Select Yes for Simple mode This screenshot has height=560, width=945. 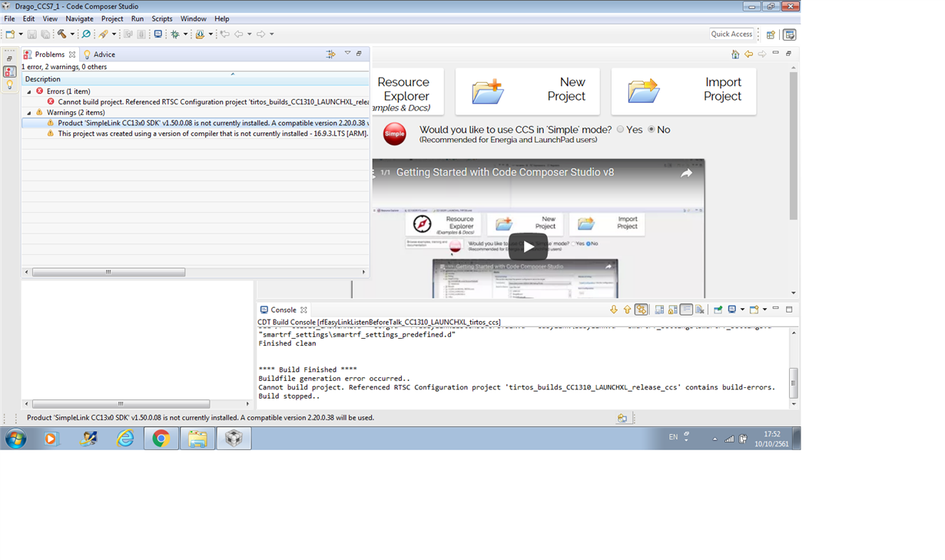point(621,129)
